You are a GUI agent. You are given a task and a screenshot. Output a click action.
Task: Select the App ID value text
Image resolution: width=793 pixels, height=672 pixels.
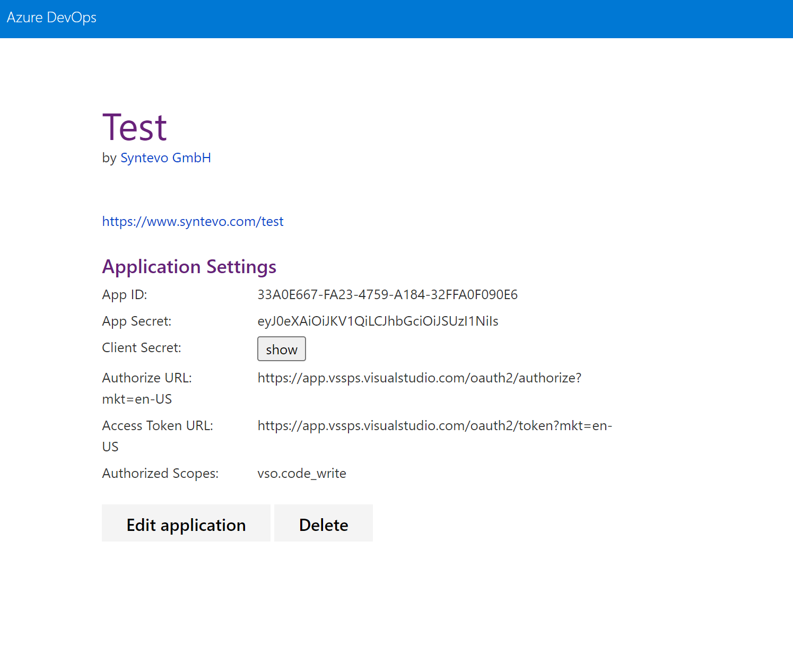pyautogui.click(x=387, y=294)
